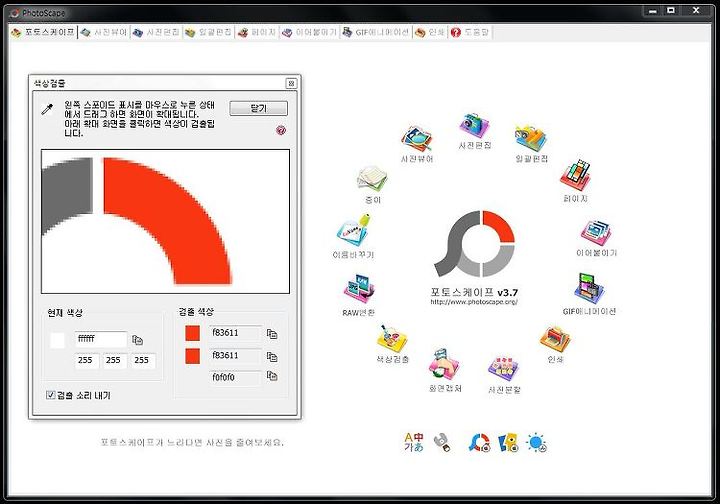
Task: Click the ffffff hex input field
Action: [101, 339]
